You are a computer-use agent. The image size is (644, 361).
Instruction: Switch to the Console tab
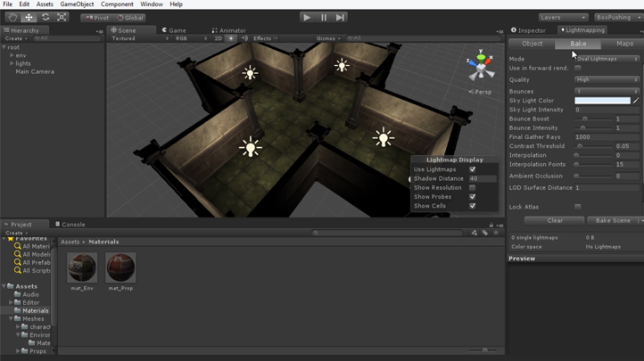pos(70,225)
